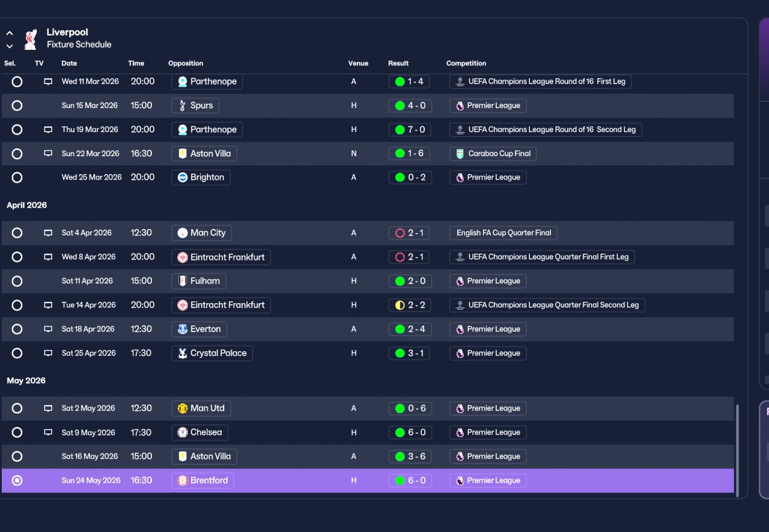Sort by Venue column header
This screenshot has height=532, width=769.
tap(358, 63)
